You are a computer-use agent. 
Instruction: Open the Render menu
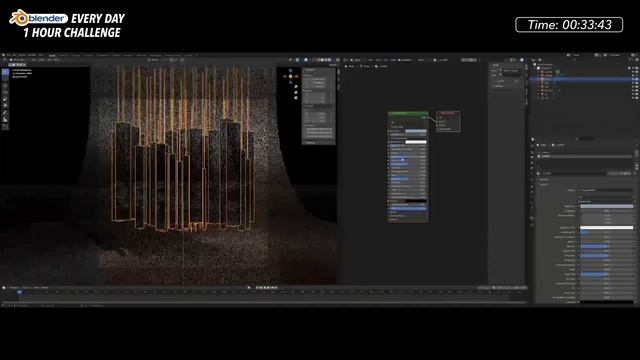(22, 55)
